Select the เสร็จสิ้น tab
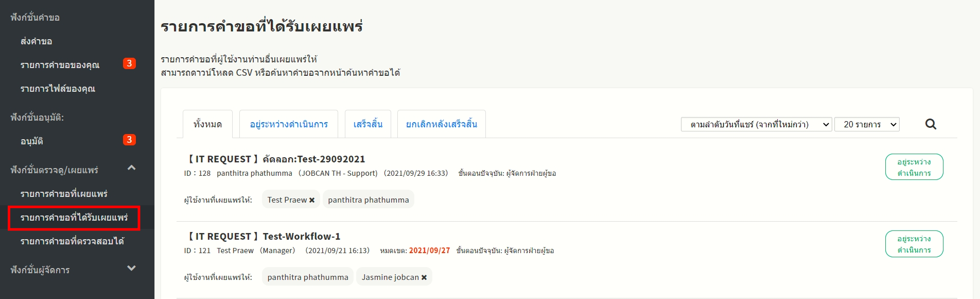 pos(367,124)
